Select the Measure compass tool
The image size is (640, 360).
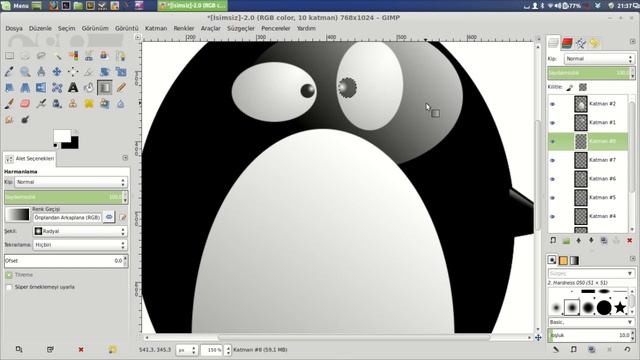tap(41, 72)
